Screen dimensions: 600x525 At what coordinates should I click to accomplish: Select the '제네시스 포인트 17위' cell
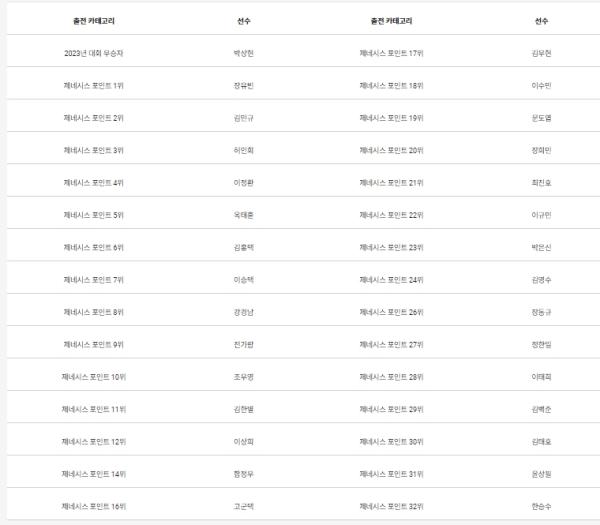tap(391, 53)
